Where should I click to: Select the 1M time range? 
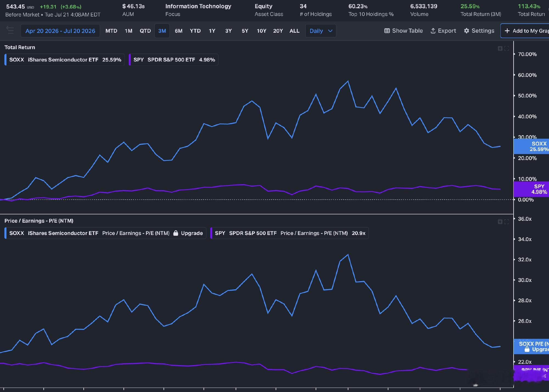pos(128,31)
